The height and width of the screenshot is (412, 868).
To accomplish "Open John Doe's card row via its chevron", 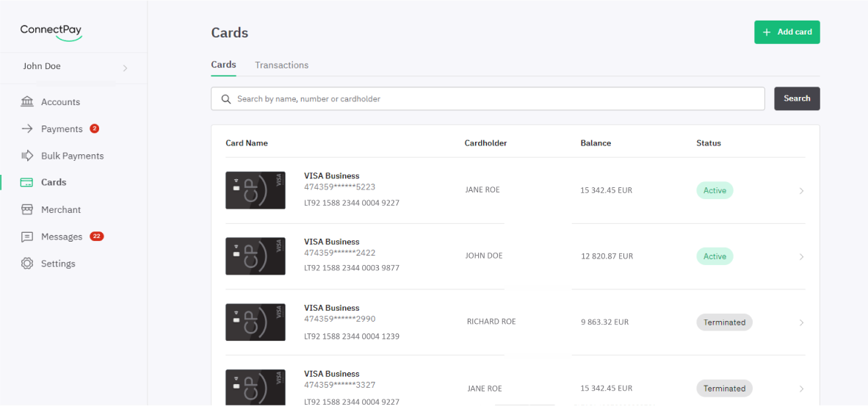I will click(802, 257).
